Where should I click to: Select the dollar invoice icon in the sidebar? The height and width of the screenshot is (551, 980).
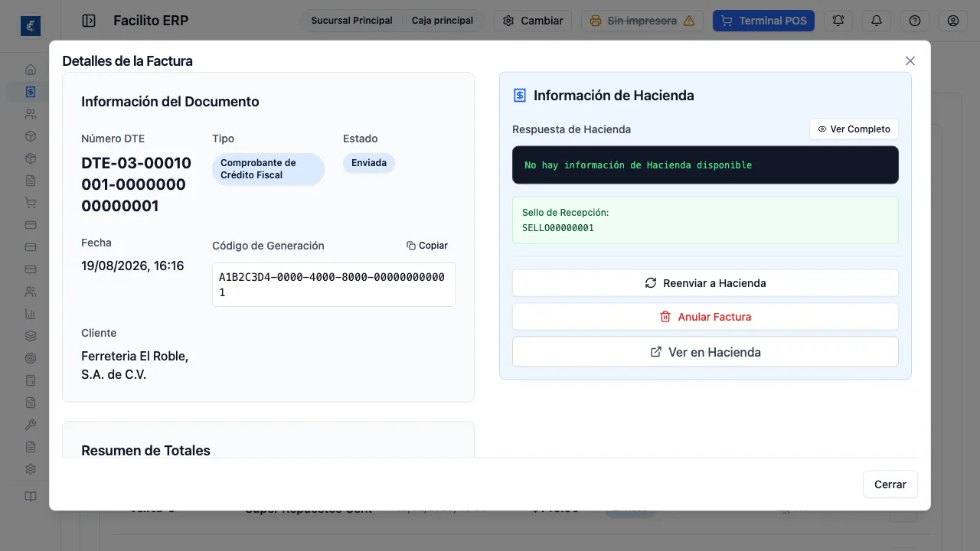[x=31, y=92]
